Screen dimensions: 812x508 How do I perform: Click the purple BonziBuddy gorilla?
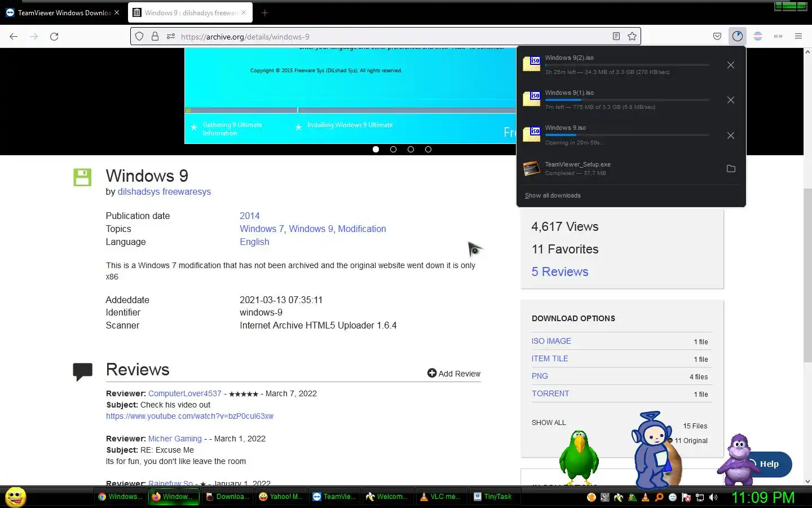coord(738,460)
